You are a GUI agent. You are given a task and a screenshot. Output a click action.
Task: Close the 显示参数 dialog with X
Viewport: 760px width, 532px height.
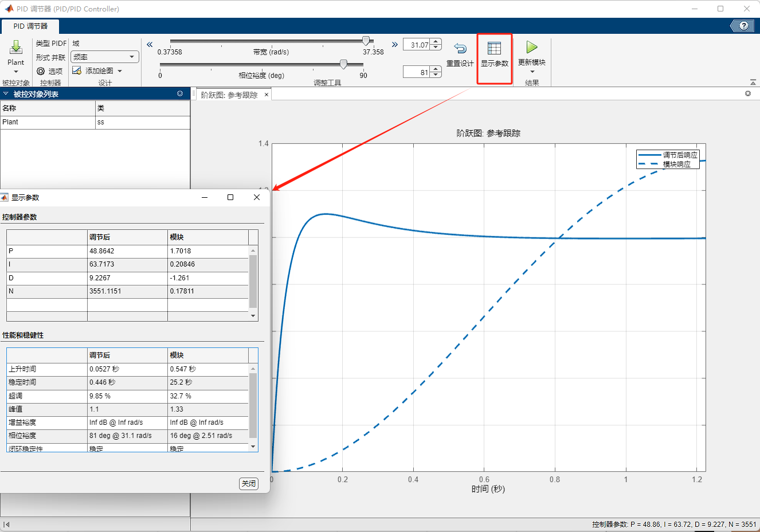pos(257,197)
